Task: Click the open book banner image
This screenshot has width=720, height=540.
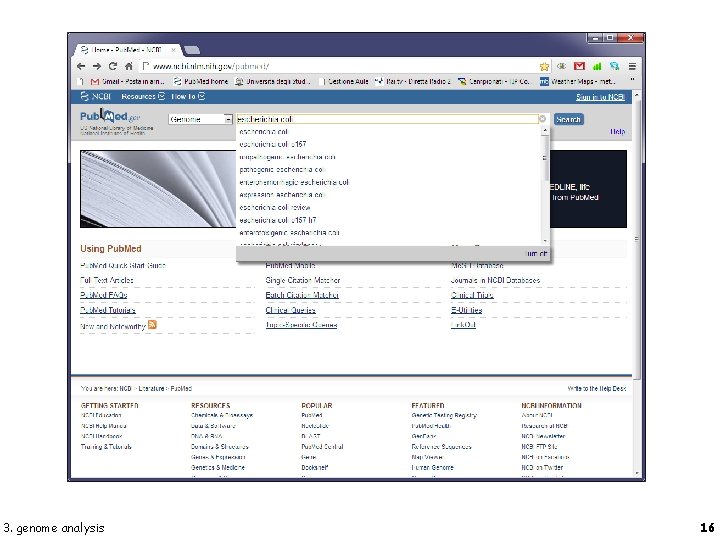Action: [x=158, y=189]
